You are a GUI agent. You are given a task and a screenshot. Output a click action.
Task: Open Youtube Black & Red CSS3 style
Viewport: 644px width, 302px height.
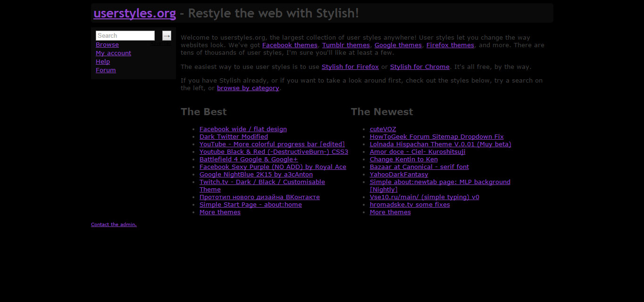pyautogui.click(x=274, y=152)
